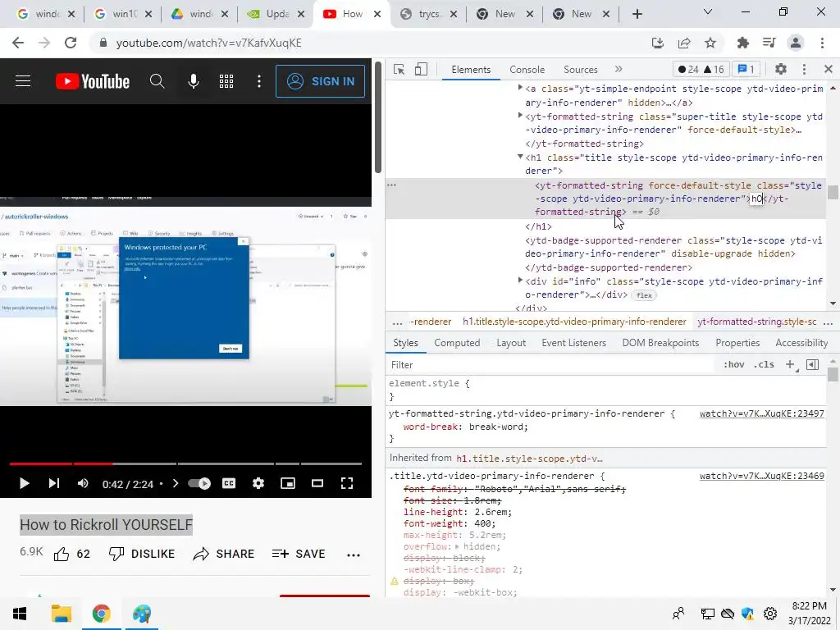Screen dimensions: 840x630
Task: Open Layout tab in styles pane
Action: (511, 343)
